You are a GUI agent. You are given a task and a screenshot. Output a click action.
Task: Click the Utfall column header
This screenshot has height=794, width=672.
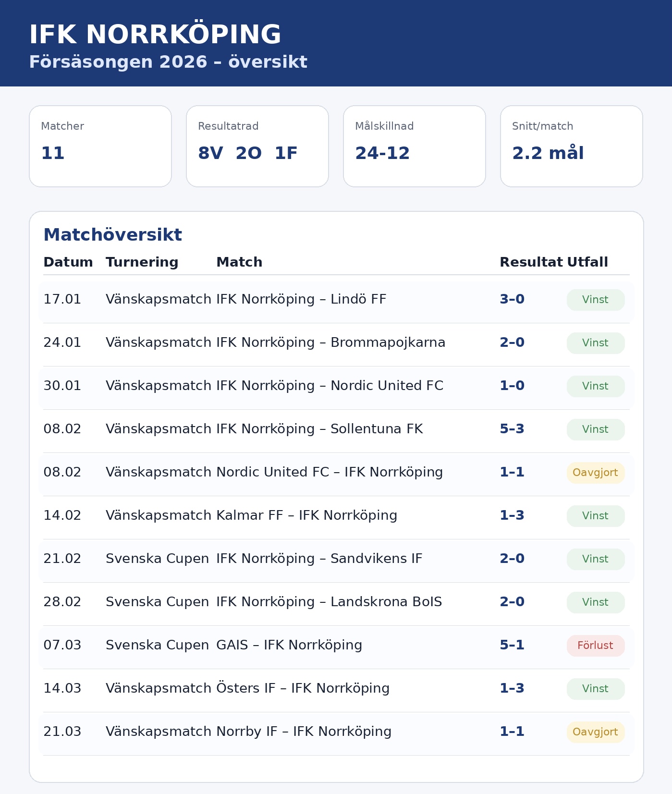pos(587,262)
